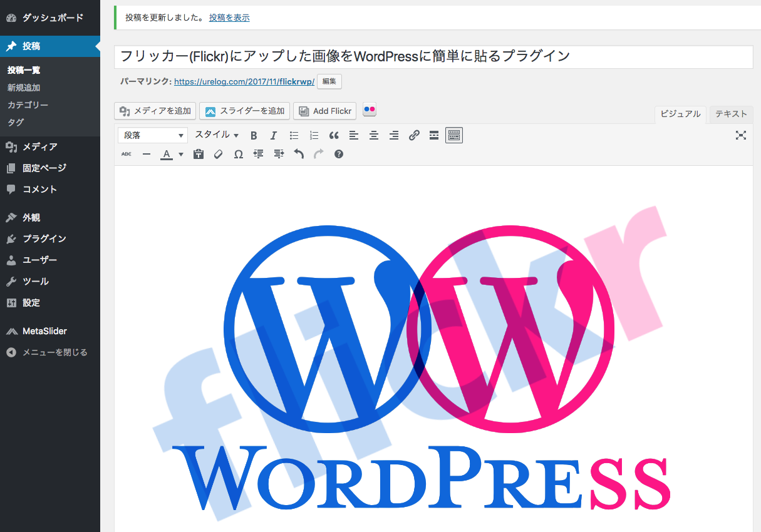761x532 pixels.
Task: Undo the last edit
Action: coord(299,154)
